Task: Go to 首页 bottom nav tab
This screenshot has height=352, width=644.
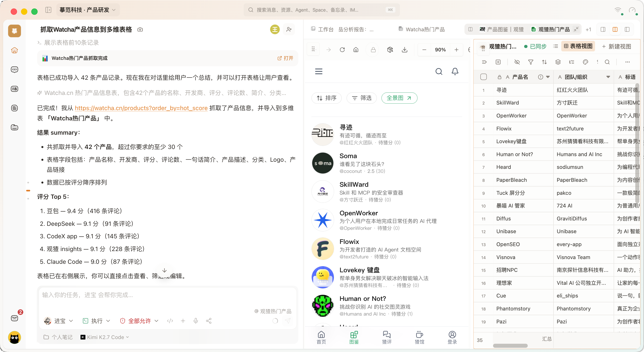Action: [321, 337]
